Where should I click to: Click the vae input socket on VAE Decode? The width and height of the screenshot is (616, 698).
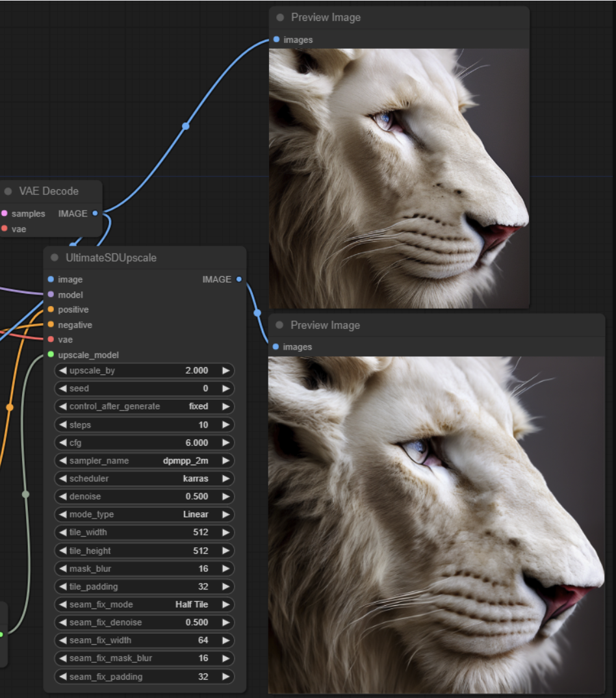click(5, 229)
